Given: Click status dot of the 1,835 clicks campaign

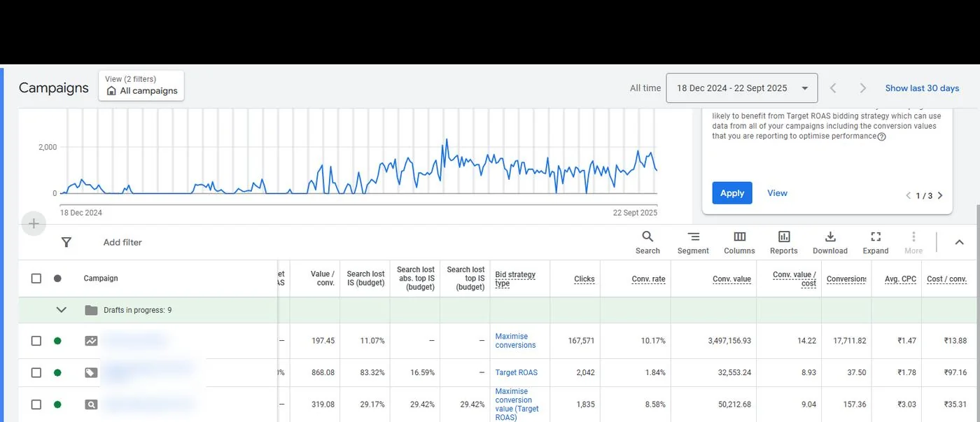Looking at the screenshot, I should coord(57,404).
